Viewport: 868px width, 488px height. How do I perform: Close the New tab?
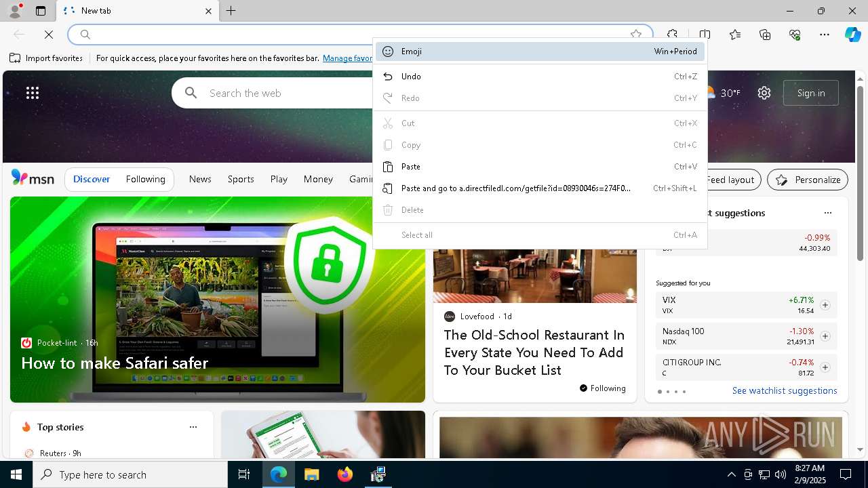pyautogui.click(x=209, y=11)
